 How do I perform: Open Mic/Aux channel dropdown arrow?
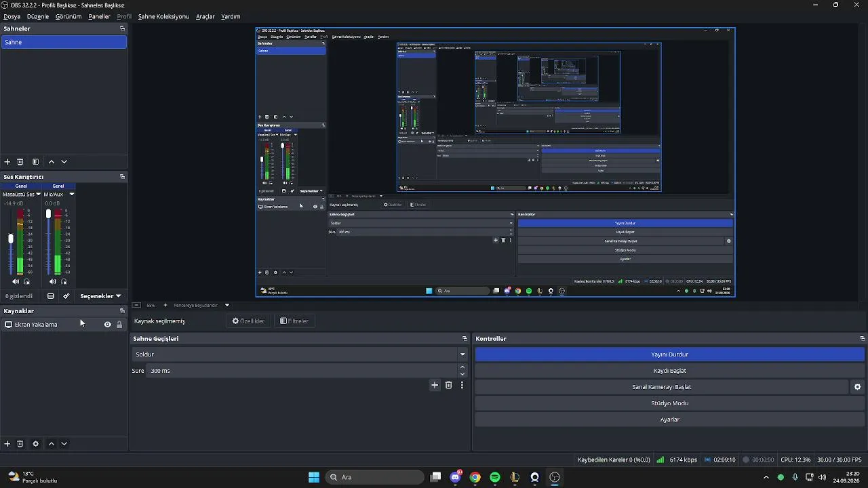72,195
